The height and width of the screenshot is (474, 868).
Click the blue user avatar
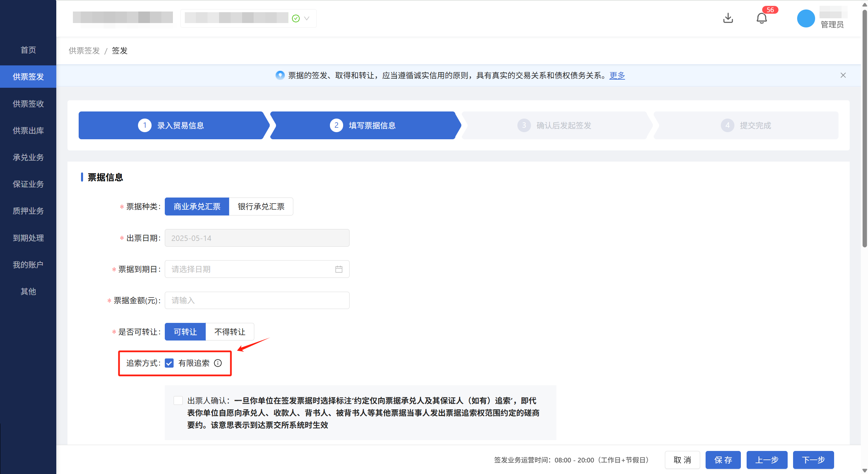click(806, 18)
